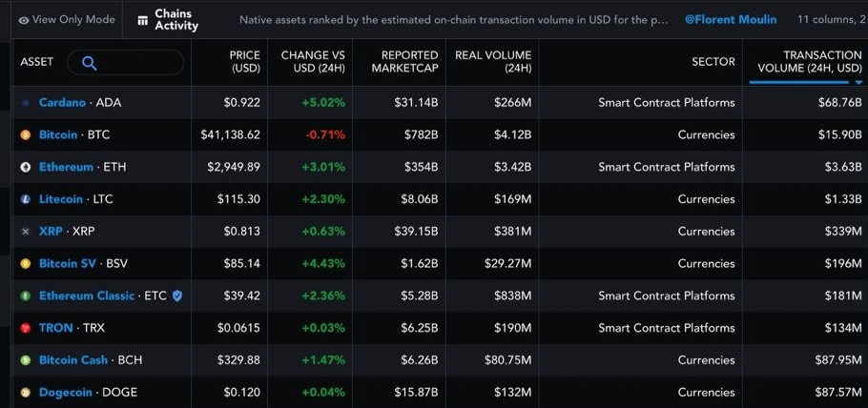
Task: Click the +0.03% TRON change value
Action: click(x=323, y=328)
